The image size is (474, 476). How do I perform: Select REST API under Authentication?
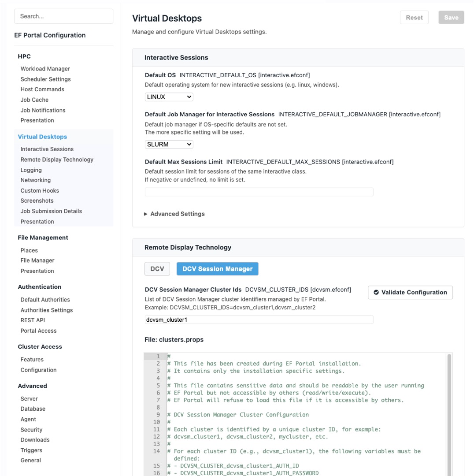(x=33, y=320)
